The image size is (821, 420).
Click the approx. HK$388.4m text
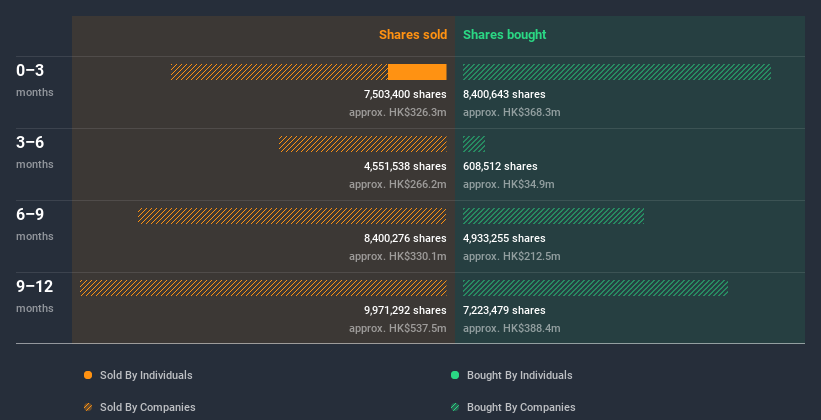pos(512,328)
